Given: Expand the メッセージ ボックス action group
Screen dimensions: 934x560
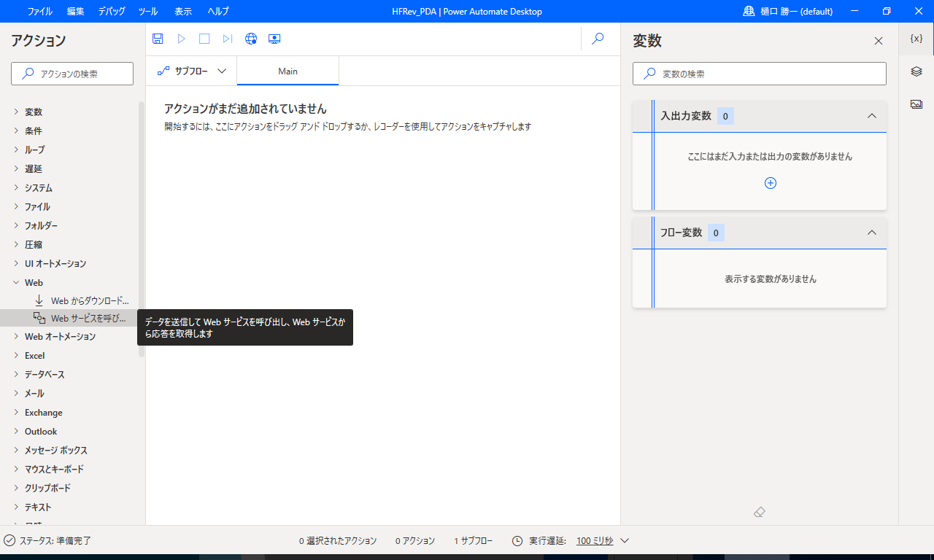Looking at the screenshot, I should coord(17,450).
